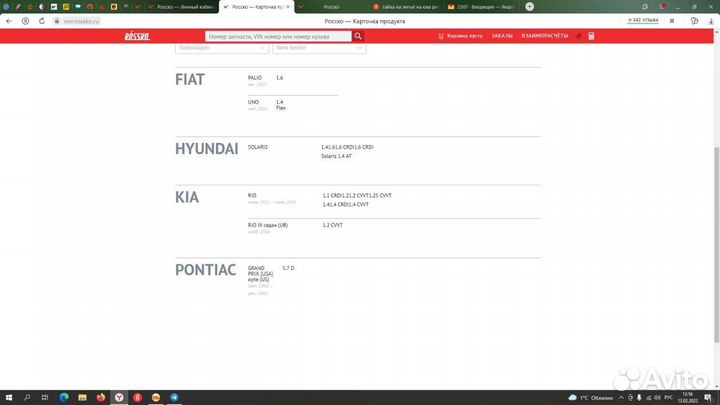Click the calculator icon in header

click(x=591, y=36)
